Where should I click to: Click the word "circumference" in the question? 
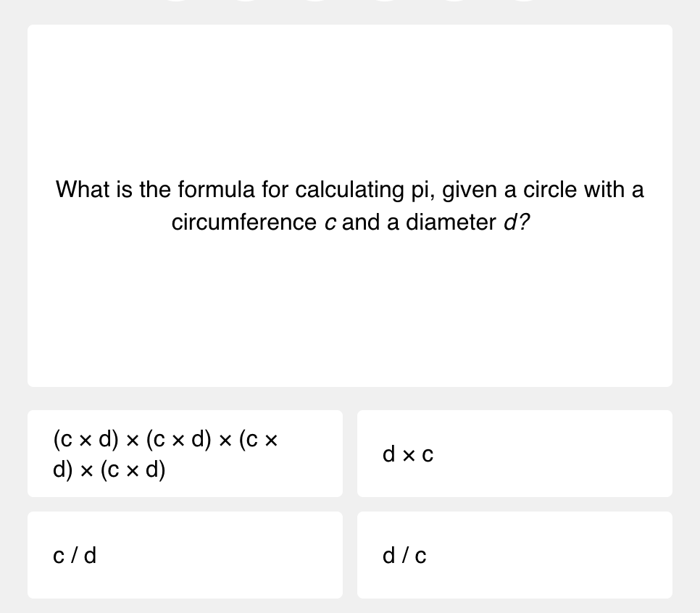click(245, 222)
